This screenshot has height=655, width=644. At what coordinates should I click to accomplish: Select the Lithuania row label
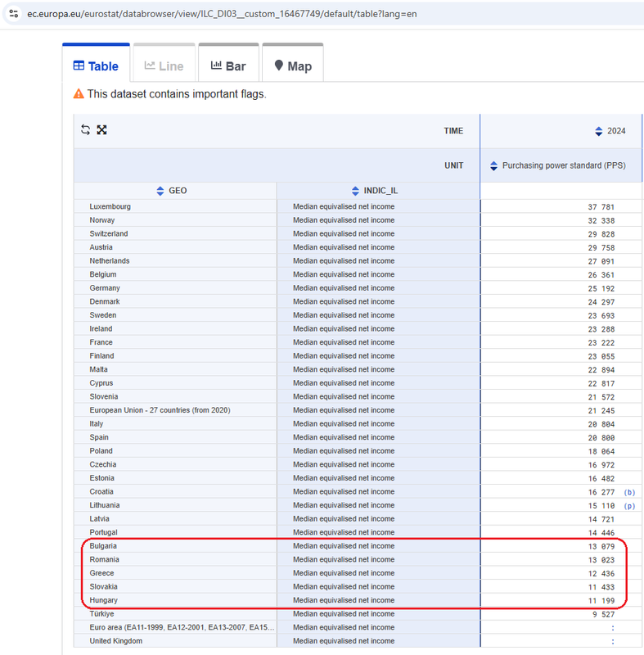point(105,505)
